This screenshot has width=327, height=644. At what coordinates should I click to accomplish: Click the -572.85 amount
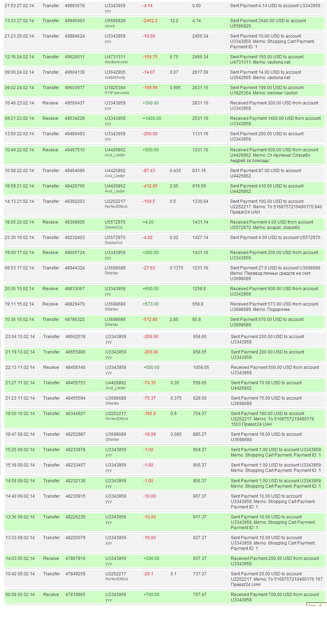click(x=150, y=319)
